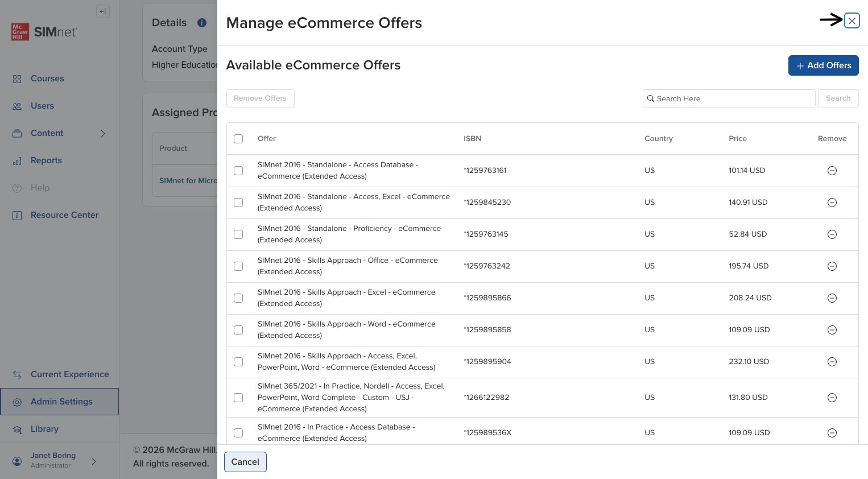Click the Resource Center info icon
Image resolution: width=868 pixels, height=479 pixels.
(17, 216)
